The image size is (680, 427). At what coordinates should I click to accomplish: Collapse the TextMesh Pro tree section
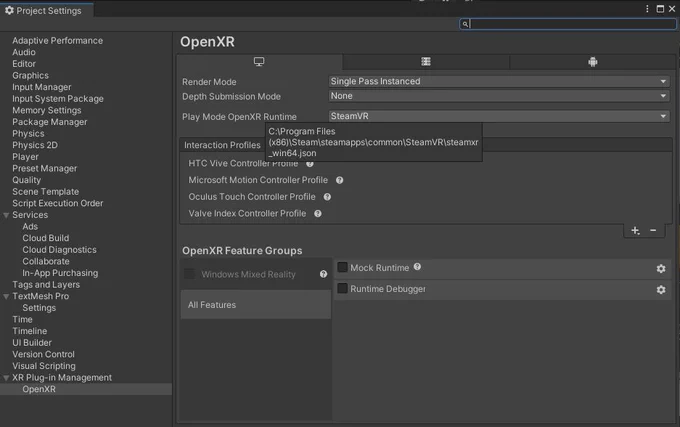click(6, 297)
